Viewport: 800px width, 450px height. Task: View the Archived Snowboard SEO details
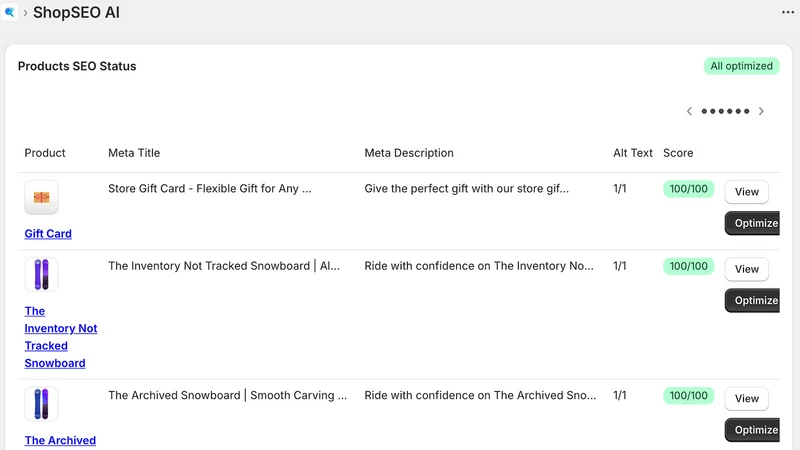[746, 398]
